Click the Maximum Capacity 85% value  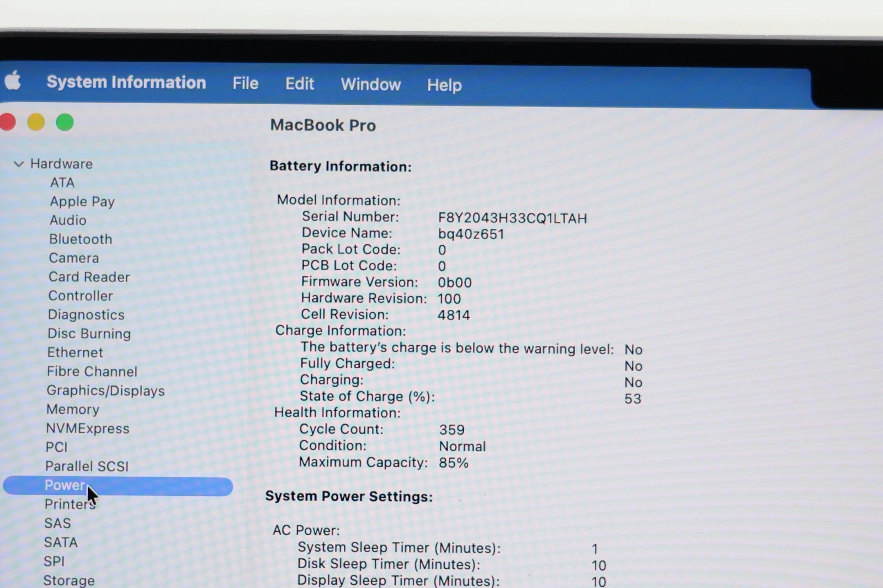point(453,463)
